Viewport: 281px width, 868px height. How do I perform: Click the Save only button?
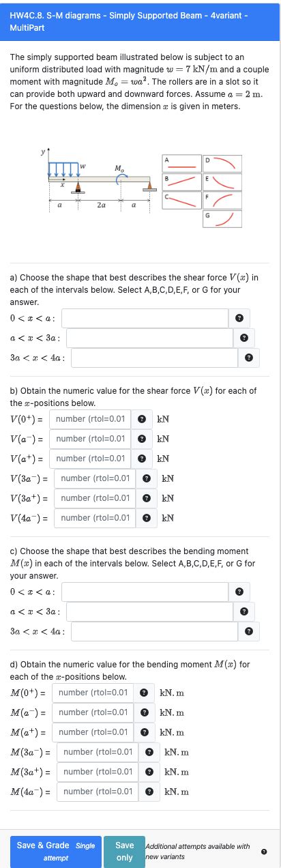pos(125,852)
